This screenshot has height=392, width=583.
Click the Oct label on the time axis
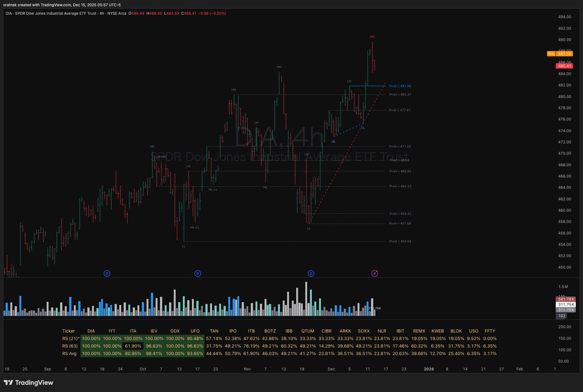coord(142,369)
